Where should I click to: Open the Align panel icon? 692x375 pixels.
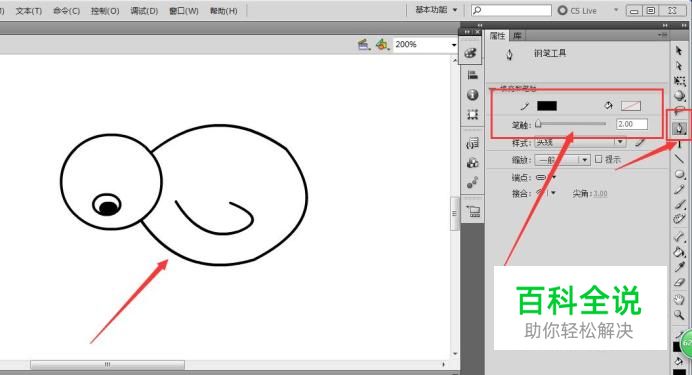[x=472, y=75]
